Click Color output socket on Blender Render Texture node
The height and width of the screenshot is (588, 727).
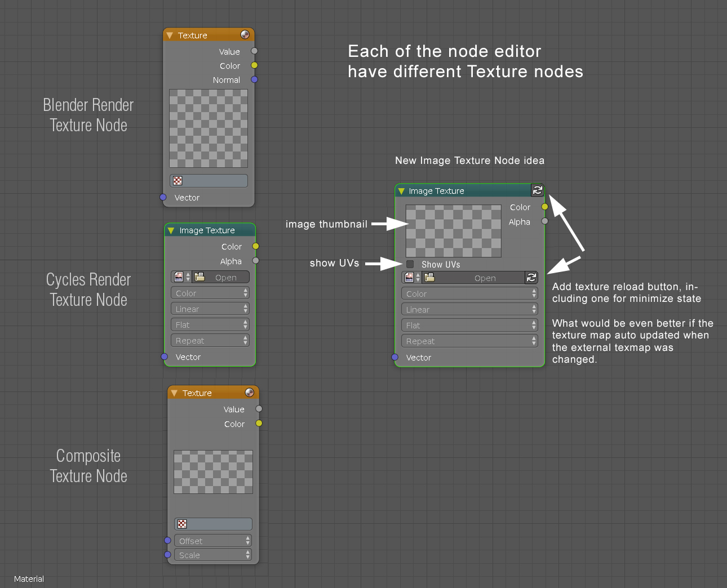click(255, 65)
